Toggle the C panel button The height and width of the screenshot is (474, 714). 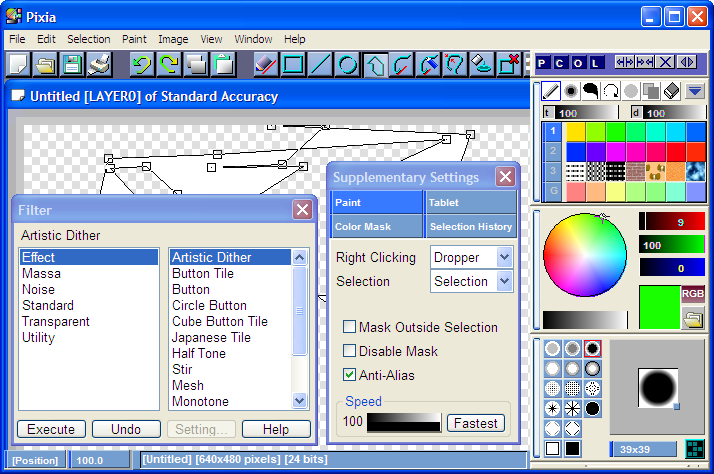[560, 63]
